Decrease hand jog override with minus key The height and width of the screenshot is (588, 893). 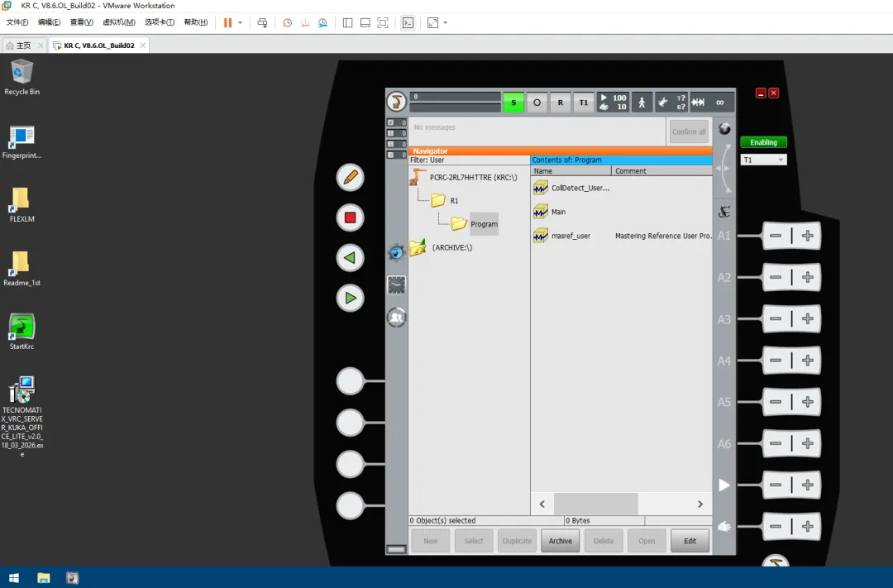776,527
